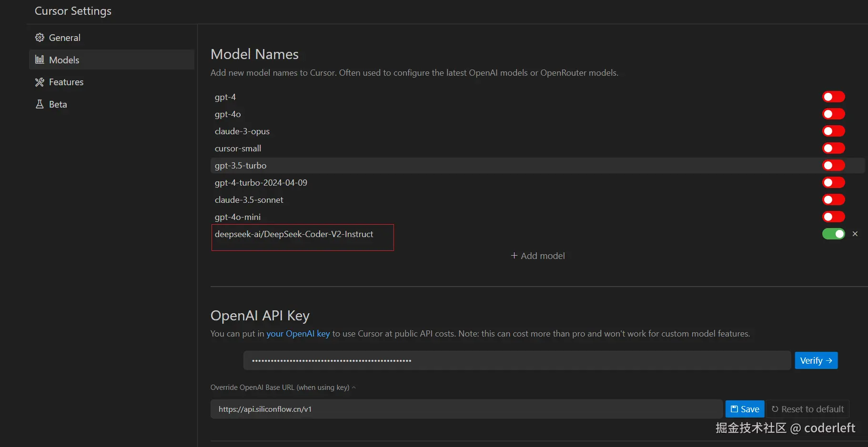
Task: Click the base URL input field
Action: [466, 409]
